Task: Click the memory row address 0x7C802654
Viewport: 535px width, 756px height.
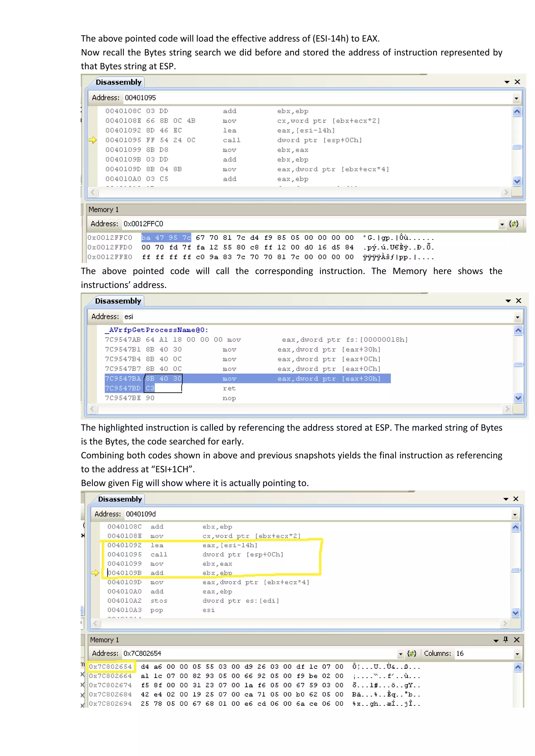Action: tap(110, 667)
